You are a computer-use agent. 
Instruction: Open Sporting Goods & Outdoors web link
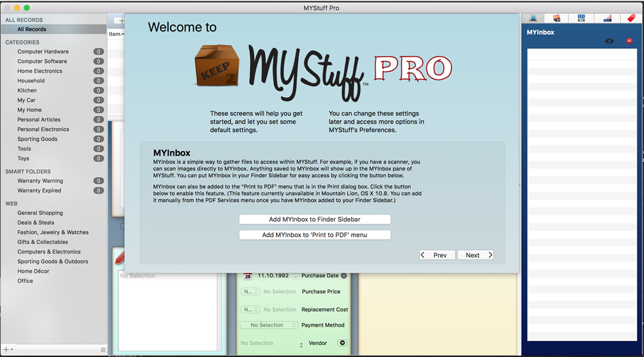[x=53, y=261]
